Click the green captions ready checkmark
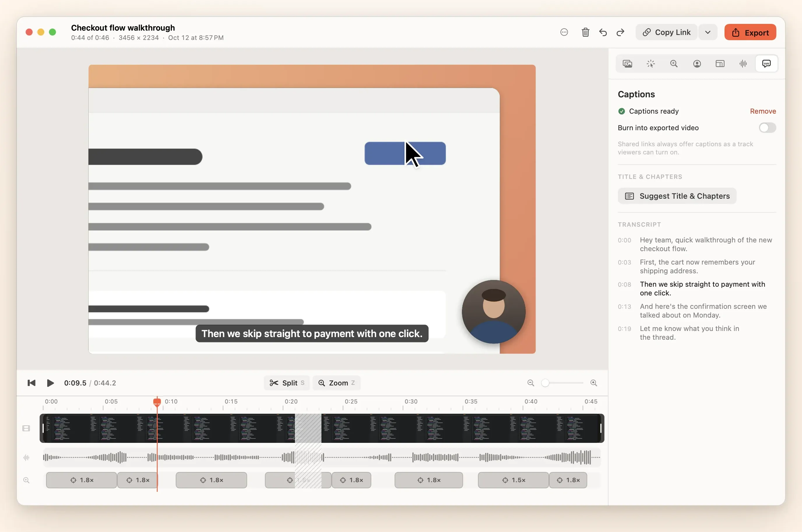This screenshot has height=532, width=802. click(x=621, y=111)
